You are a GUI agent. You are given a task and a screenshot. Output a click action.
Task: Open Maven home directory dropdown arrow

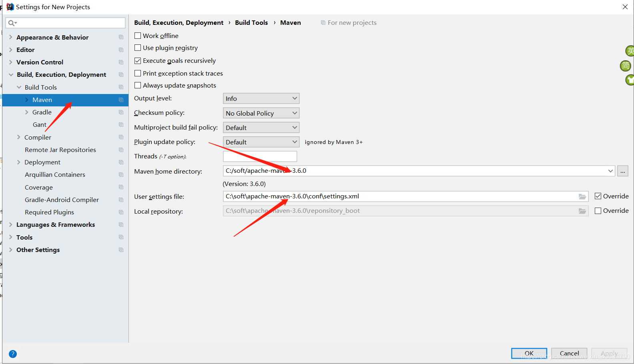pyautogui.click(x=610, y=171)
